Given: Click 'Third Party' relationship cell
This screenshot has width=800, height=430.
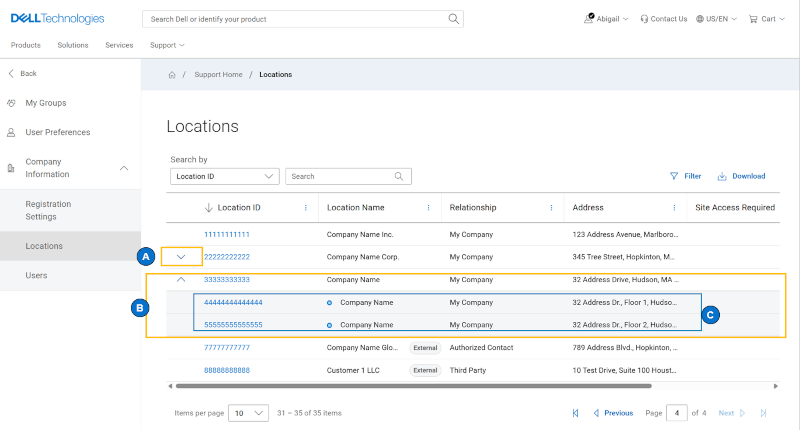Looking at the screenshot, I should coord(468,370).
